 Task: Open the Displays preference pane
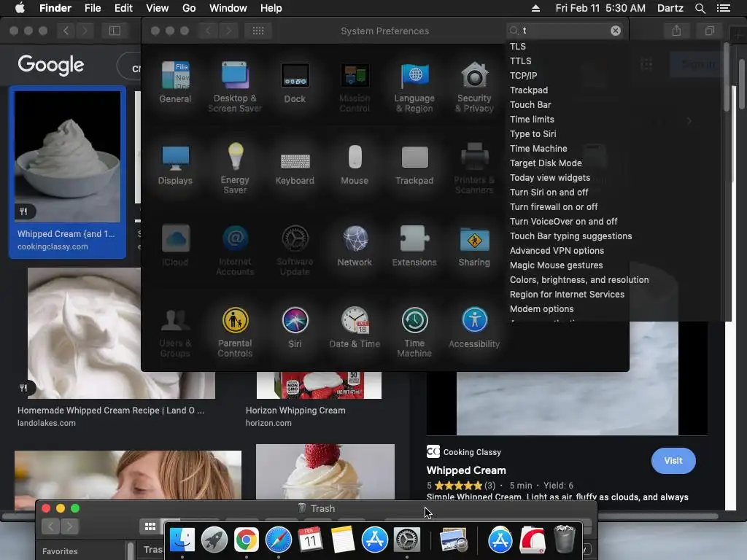point(175,164)
